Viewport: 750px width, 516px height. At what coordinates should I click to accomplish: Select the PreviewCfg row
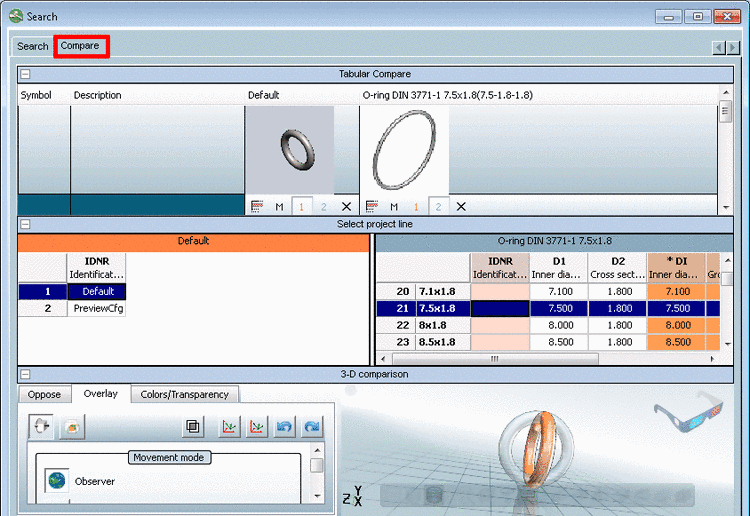72,308
